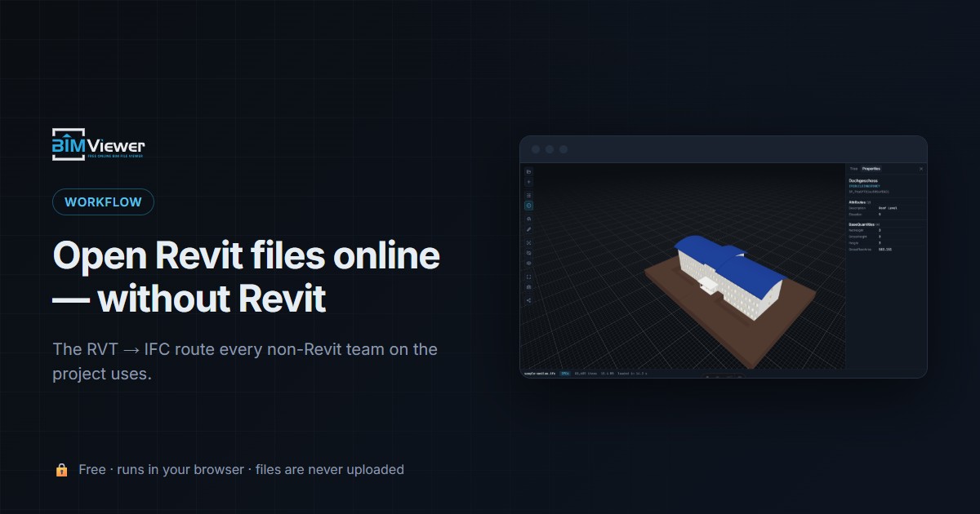The image size is (980, 514).
Task: Click the IFC4 badge in status bar
Action: 565,374
